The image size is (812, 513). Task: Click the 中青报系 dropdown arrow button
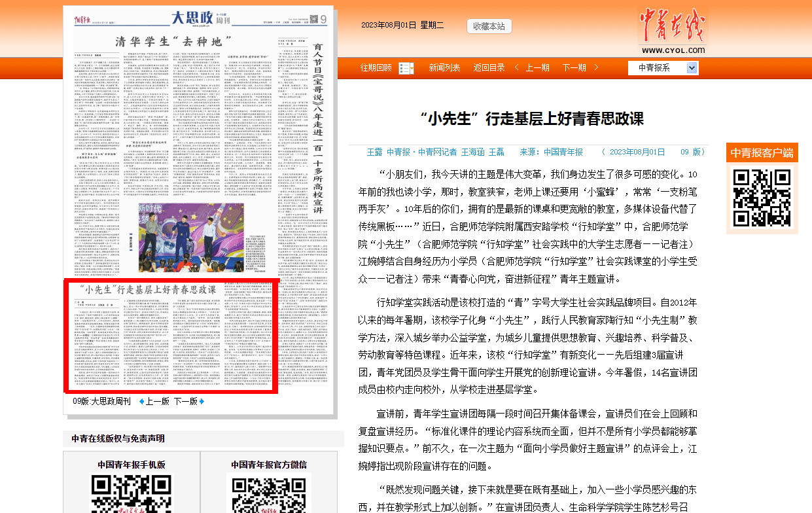tap(692, 68)
